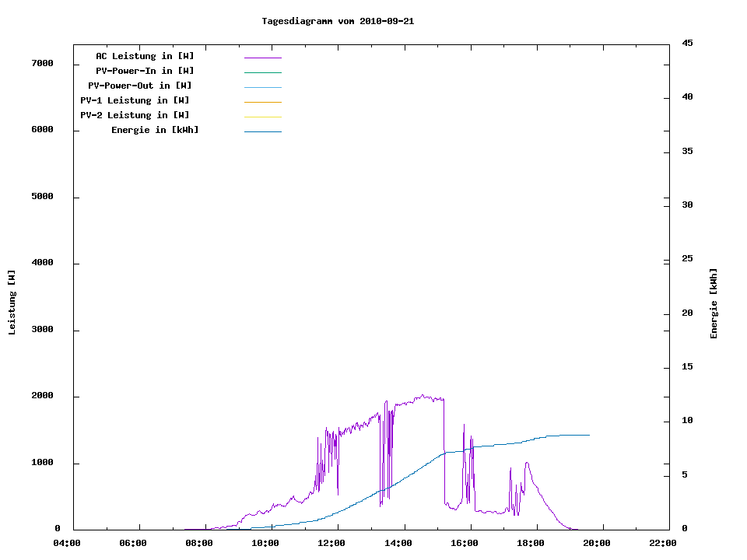Click the PV-1 Leistung legend label

[135, 100]
